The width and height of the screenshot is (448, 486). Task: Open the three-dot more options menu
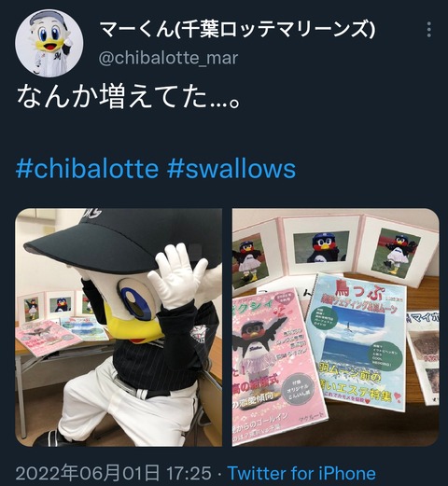pyautogui.click(x=429, y=30)
